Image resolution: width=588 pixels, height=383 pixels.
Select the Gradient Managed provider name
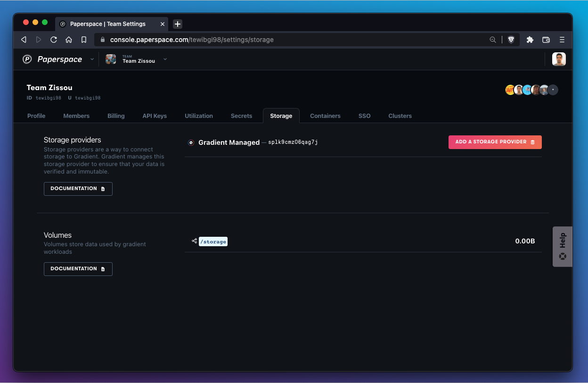pyautogui.click(x=229, y=142)
